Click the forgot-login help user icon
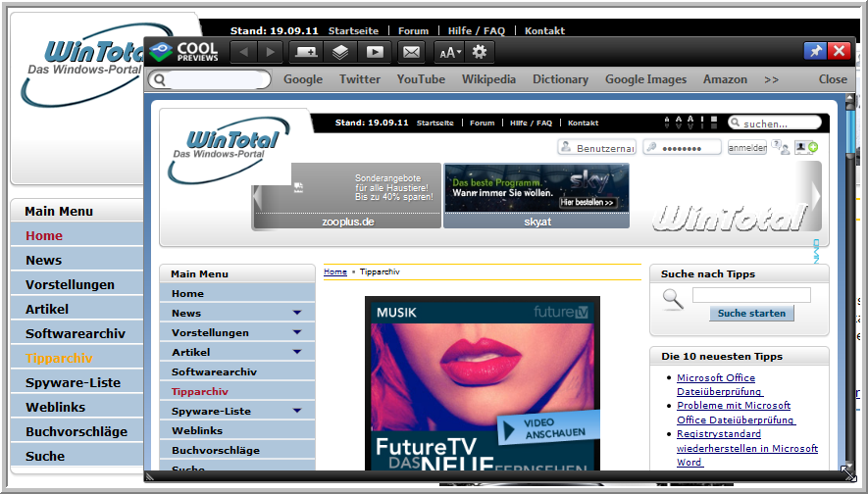Viewport: 868px width, 494px height. click(x=781, y=147)
